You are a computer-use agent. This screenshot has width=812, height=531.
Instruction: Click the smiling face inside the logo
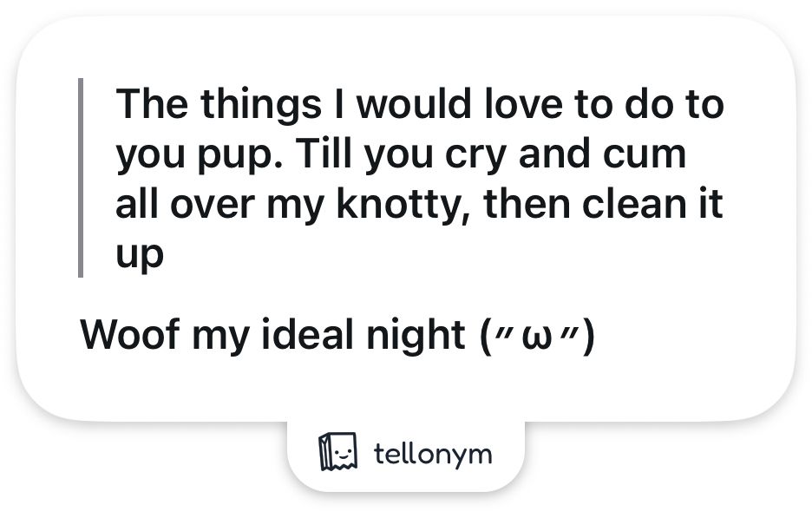(x=343, y=453)
